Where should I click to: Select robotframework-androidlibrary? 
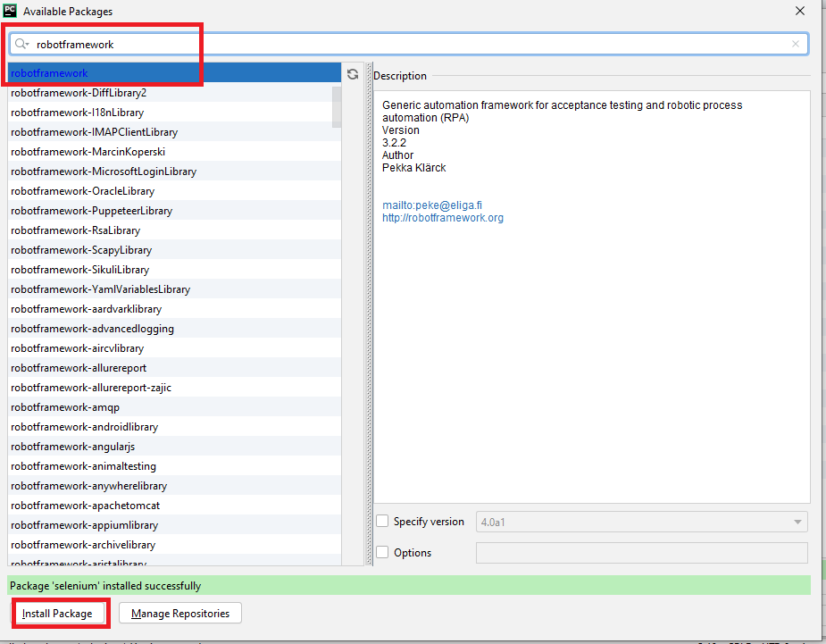click(174, 427)
